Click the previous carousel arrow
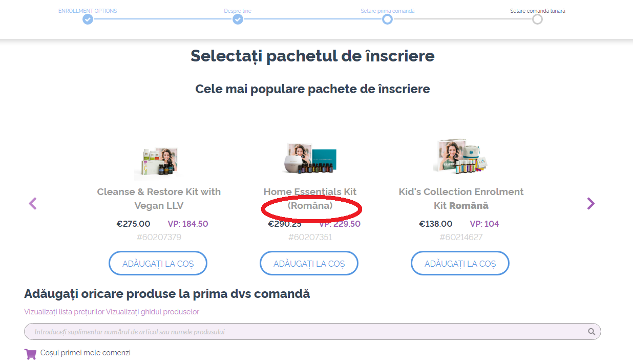 point(33,204)
